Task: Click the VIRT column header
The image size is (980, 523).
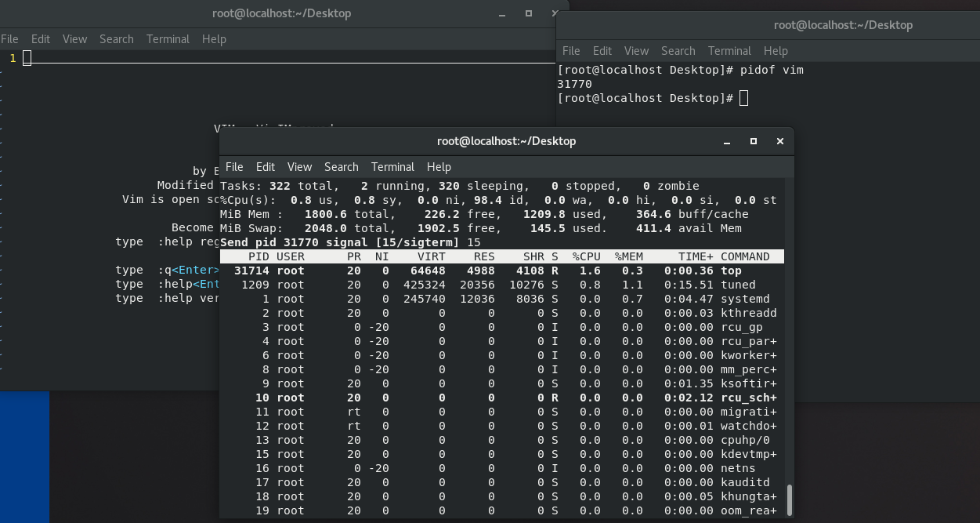Action: (x=432, y=256)
